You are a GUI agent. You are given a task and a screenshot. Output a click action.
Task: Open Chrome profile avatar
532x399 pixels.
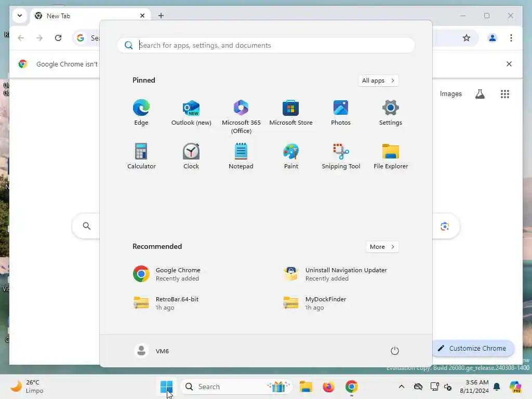click(493, 37)
